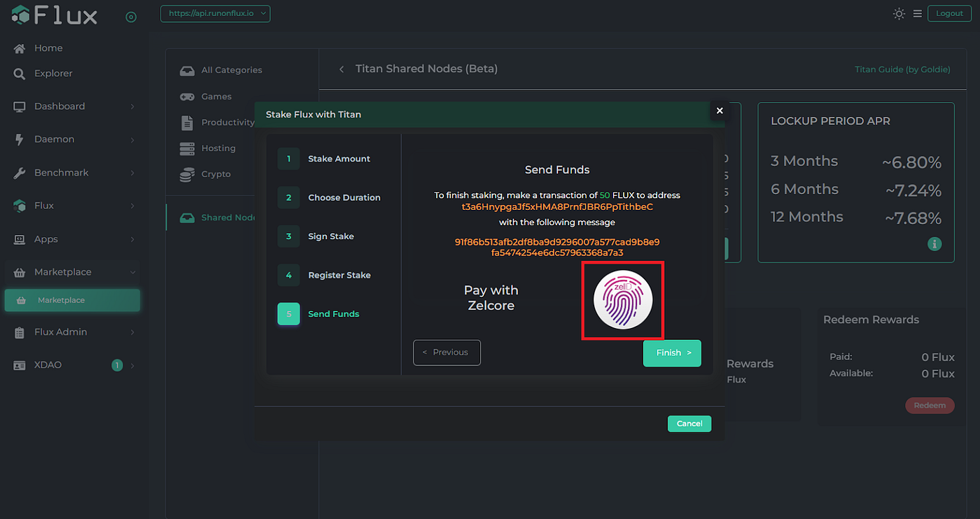This screenshot has height=519, width=980.
Task: Go to step 1 Stake Amount
Action: pyautogui.click(x=325, y=159)
